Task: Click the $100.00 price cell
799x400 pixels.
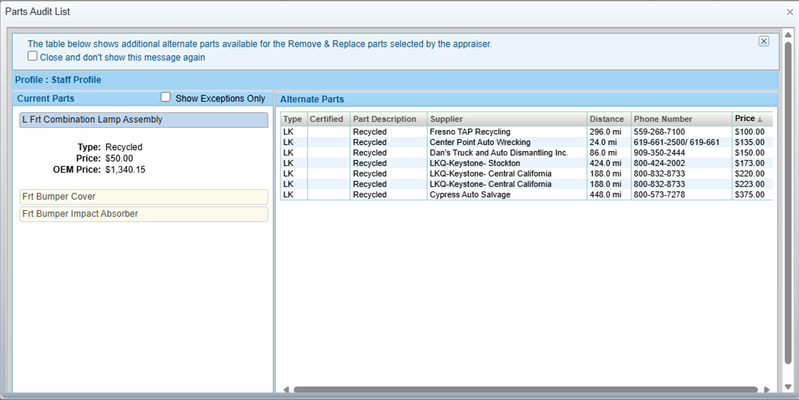Action: click(x=750, y=132)
